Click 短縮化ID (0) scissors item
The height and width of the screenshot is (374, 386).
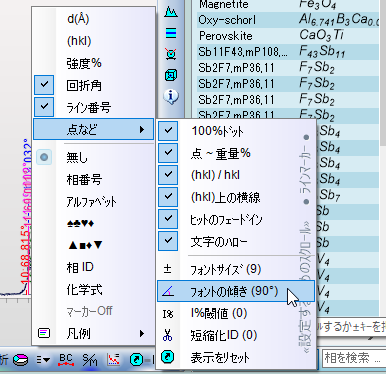(x=236, y=335)
